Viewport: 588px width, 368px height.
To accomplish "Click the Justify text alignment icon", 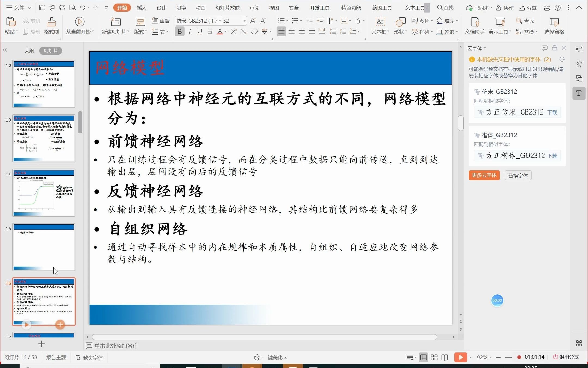I will point(312,32).
